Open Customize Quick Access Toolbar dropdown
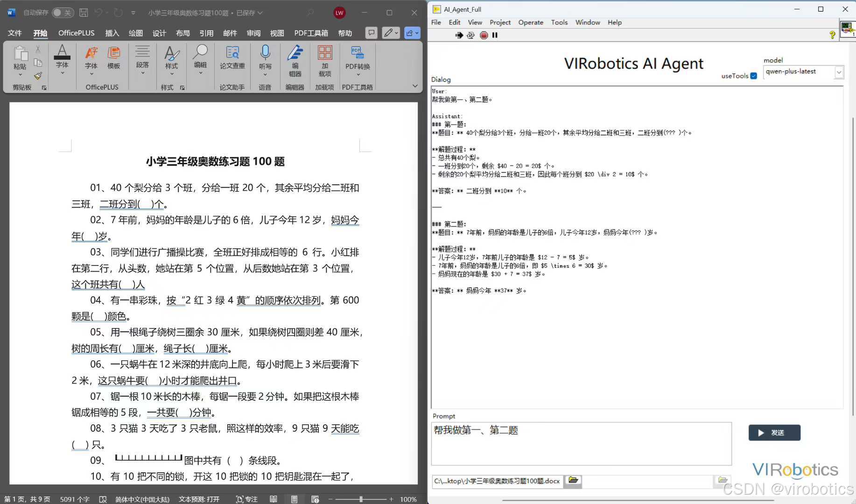 coord(133,13)
